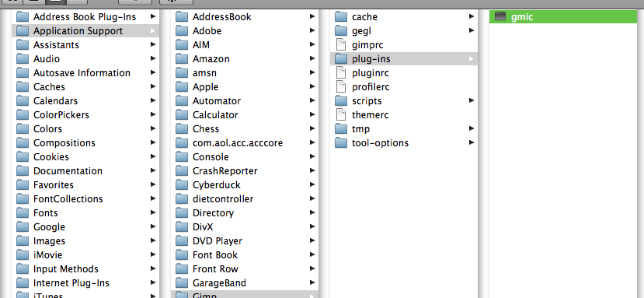Click the Chess folder icon
This screenshot has height=298, width=644.
tap(182, 129)
